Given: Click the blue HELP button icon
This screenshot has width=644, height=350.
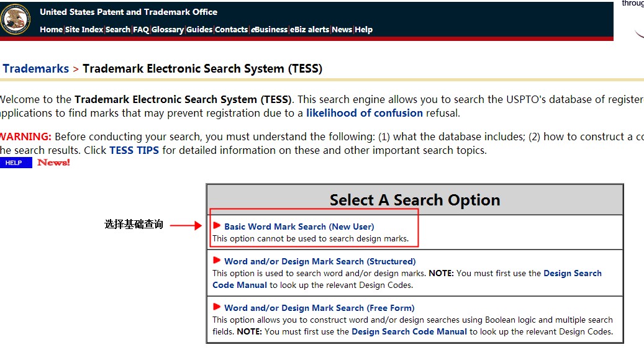Looking at the screenshot, I should click(x=15, y=163).
